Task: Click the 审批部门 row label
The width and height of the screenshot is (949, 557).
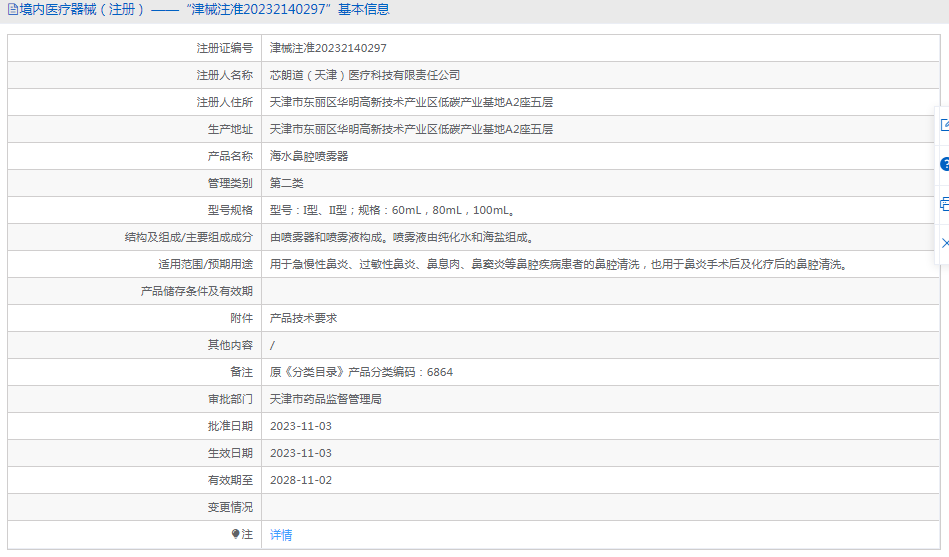Action: 230,399
